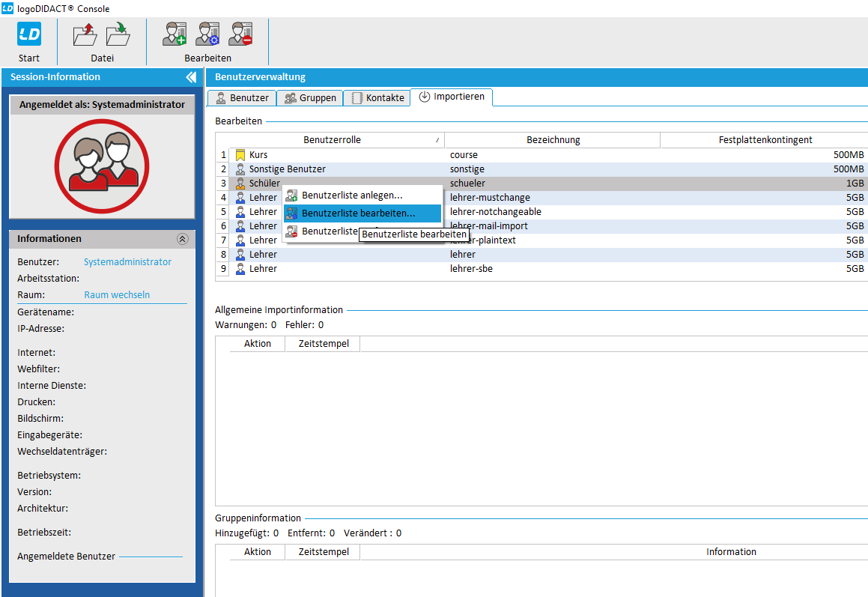868x597 pixels.
Task: Click the orange user icon beside Schüler
Action: [240, 184]
